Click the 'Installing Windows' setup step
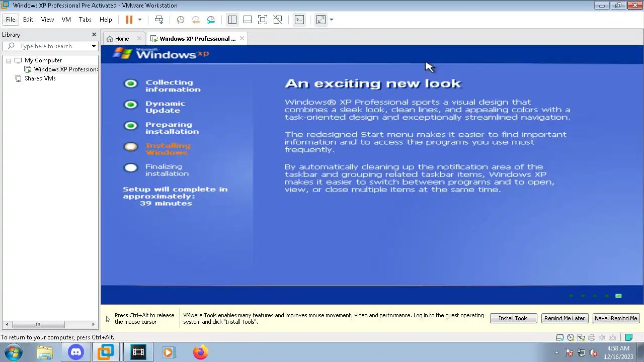644x362 pixels. 168,149
